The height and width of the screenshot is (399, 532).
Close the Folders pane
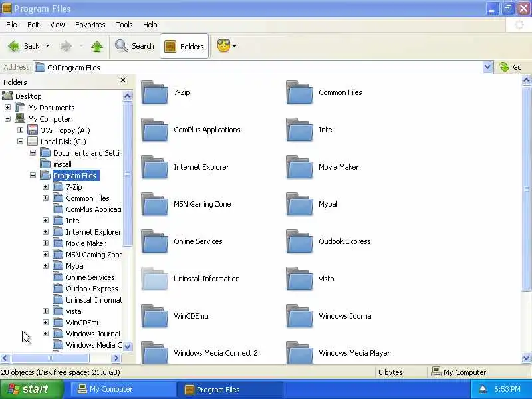[x=123, y=80]
